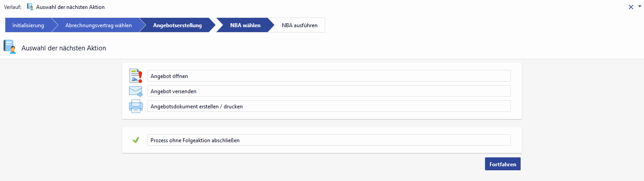The image size is (644, 181).
Task: Click the Auswahl der nächsten Aktion page heading
Action: click(64, 48)
